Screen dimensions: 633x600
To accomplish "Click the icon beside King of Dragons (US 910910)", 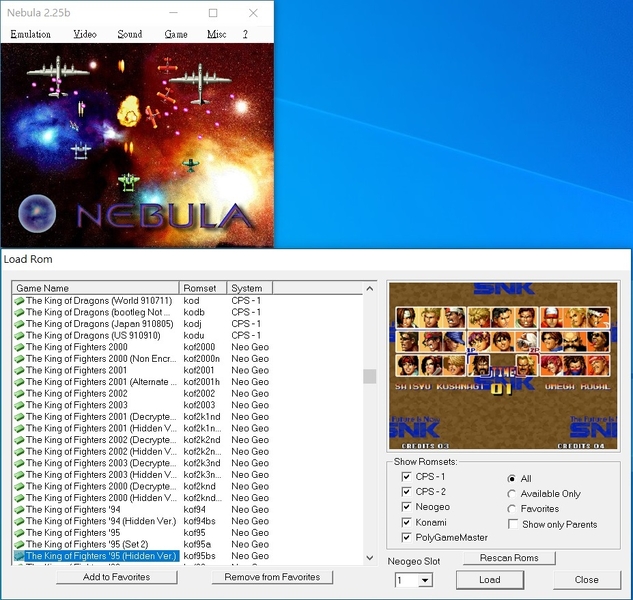I will coord(19,336).
